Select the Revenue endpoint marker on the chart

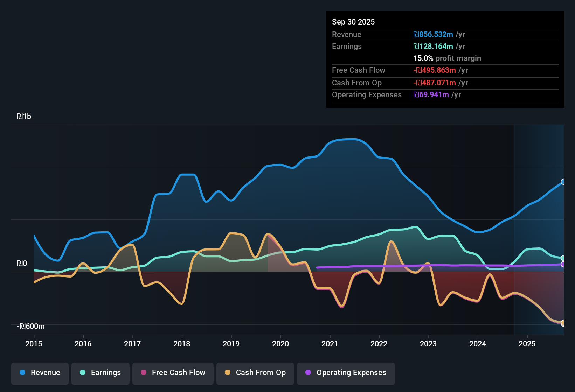(563, 182)
